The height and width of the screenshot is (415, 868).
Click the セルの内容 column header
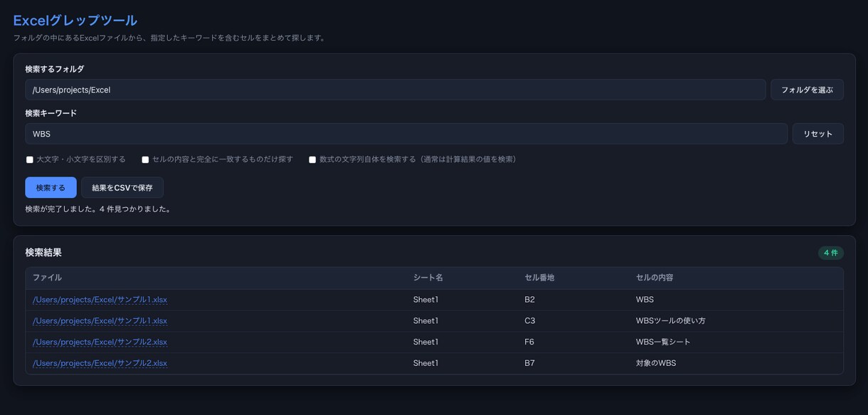pyautogui.click(x=655, y=278)
